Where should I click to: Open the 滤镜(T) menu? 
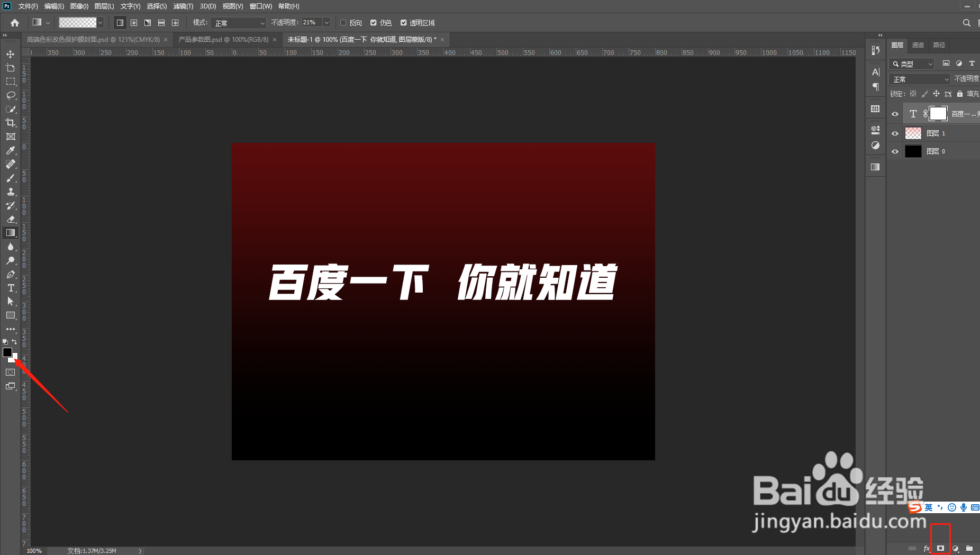[183, 6]
